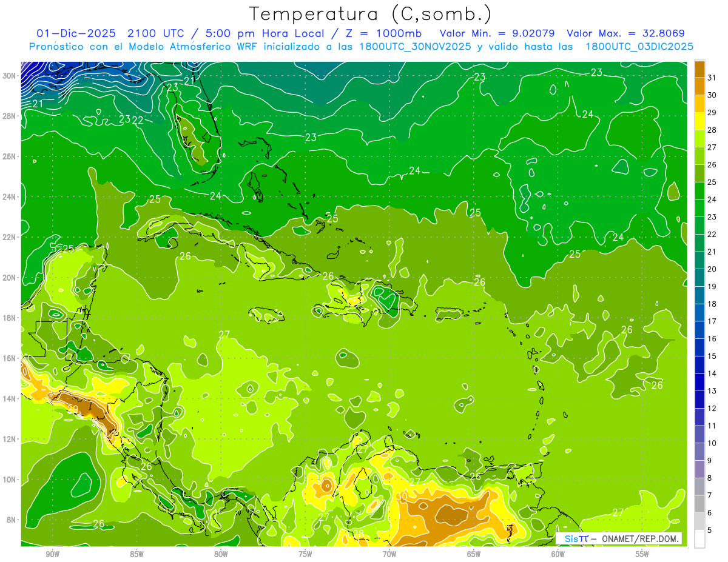Click the color bar label '27'
This screenshot has width=728, height=562.
712,147
